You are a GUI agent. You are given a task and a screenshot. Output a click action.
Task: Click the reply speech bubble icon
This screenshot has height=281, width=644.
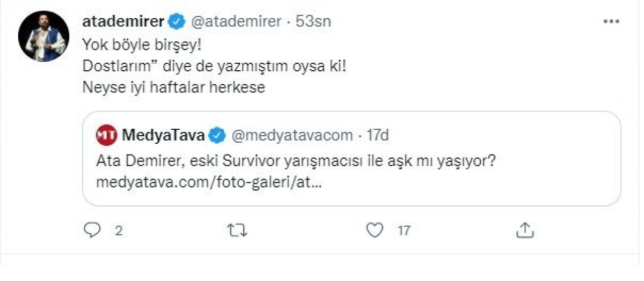click(93, 231)
